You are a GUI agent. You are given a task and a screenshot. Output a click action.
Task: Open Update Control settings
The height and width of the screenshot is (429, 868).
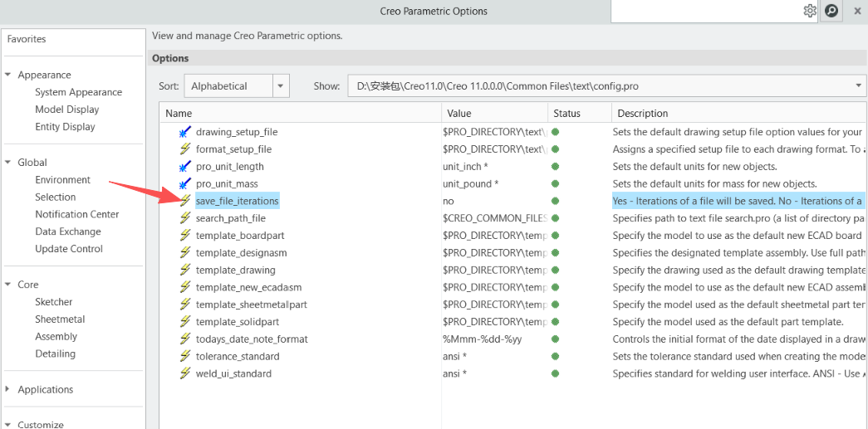(x=69, y=249)
